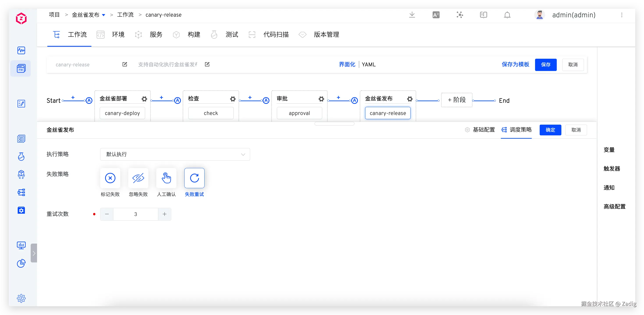Screen dimensions: 644x315
Task: Open 高级配置 in right panel
Action: [x=614, y=207]
